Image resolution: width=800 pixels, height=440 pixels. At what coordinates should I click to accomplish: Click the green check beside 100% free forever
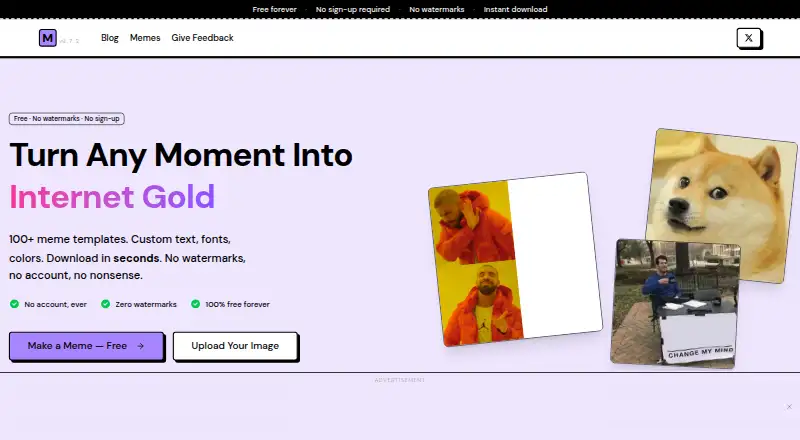pos(195,304)
